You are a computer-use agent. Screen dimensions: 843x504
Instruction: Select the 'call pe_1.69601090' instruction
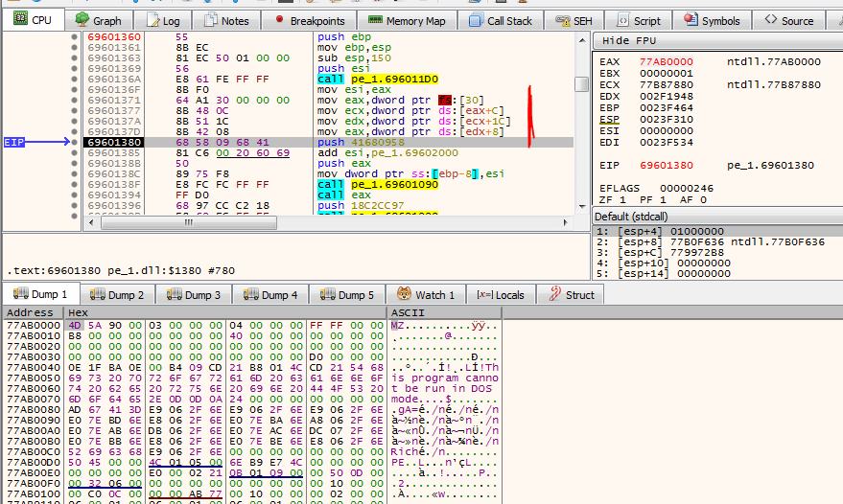pos(378,184)
